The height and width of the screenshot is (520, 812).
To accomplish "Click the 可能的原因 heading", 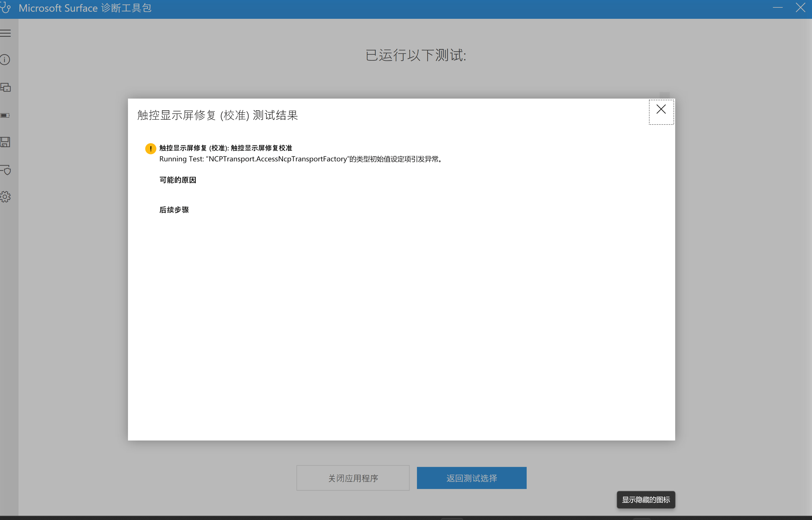I will click(x=178, y=180).
